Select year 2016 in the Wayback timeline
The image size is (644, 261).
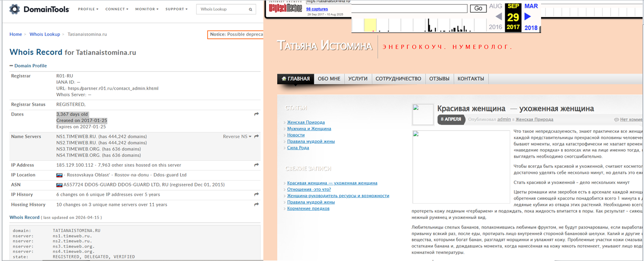coord(496,27)
